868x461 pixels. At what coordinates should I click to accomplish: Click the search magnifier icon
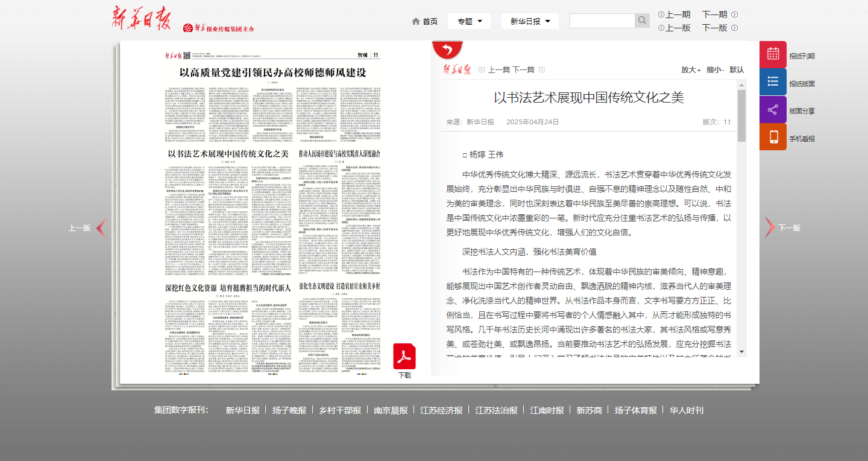pyautogui.click(x=643, y=21)
